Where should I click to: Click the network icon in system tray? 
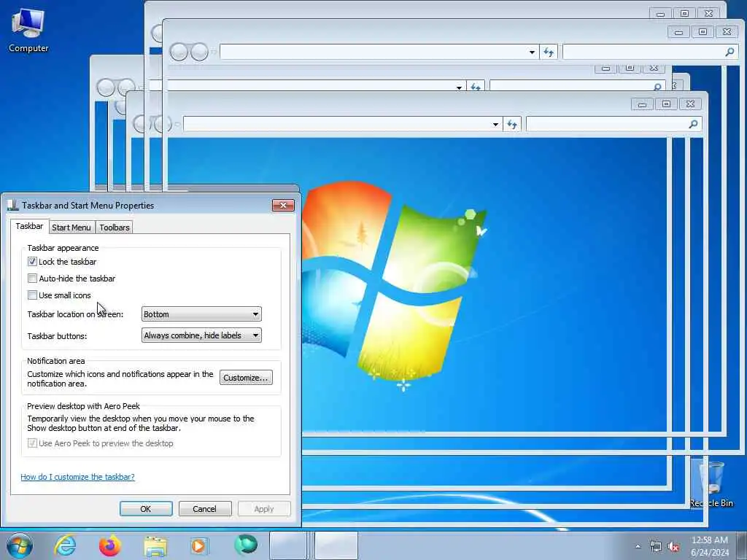[x=656, y=547]
